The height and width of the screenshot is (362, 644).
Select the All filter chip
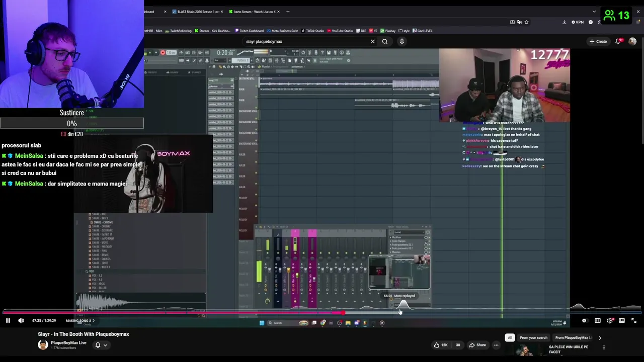(510, 338)
